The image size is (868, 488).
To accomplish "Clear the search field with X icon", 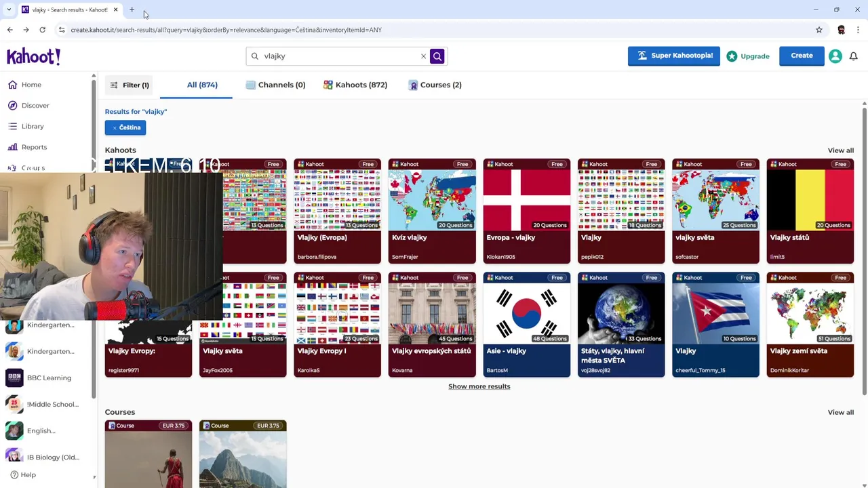I will 423,56.
